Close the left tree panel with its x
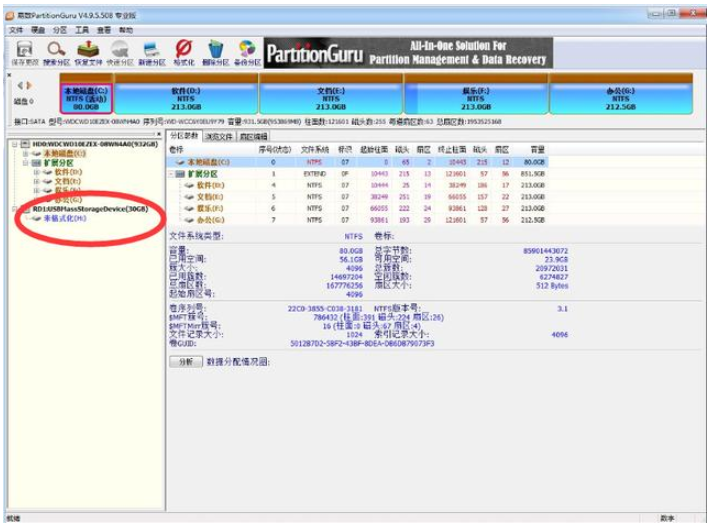Screen dimensions: 710x523 159,134
